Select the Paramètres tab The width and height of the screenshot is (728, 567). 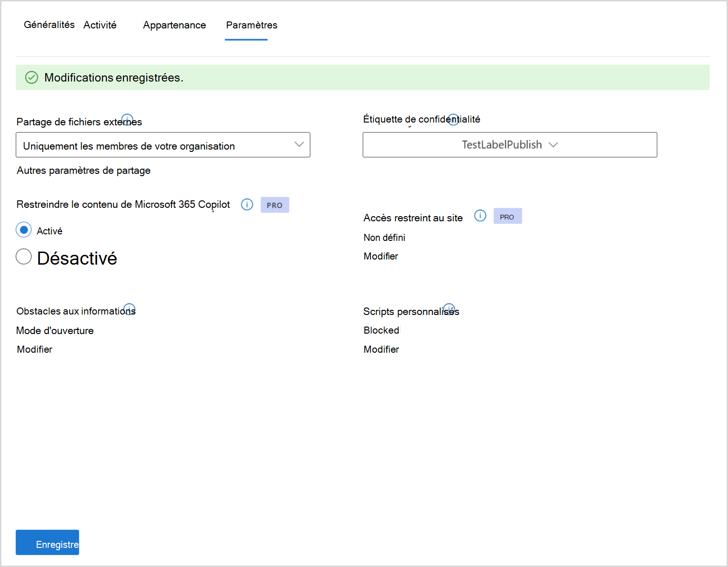252,25
